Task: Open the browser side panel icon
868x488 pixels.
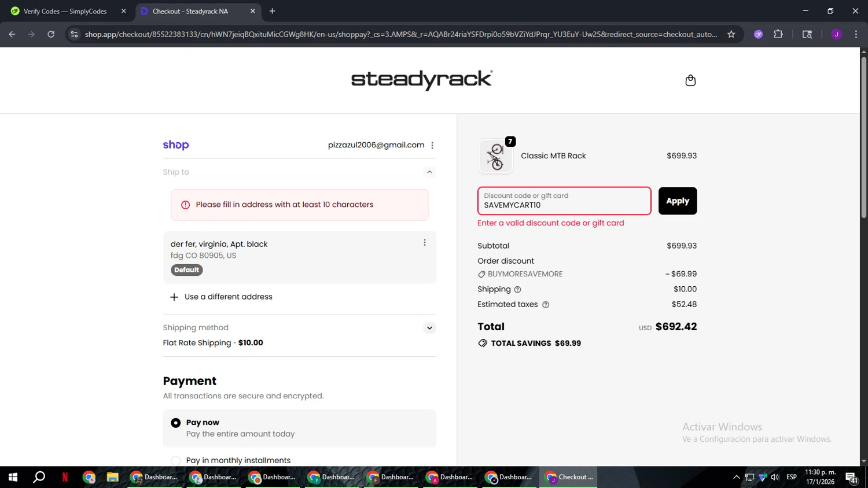Action: coord(807,34)
